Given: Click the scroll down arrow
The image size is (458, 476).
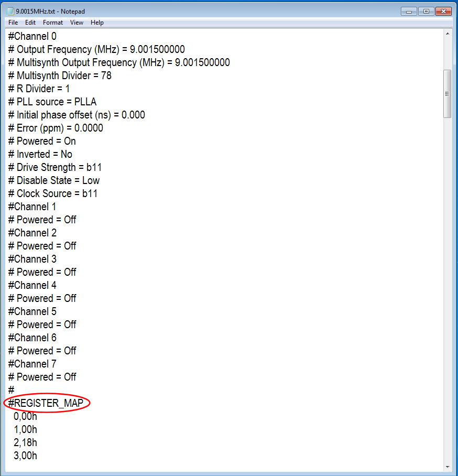Looking at the screenshot, I should pyautogui.click(x=447, y=466).
